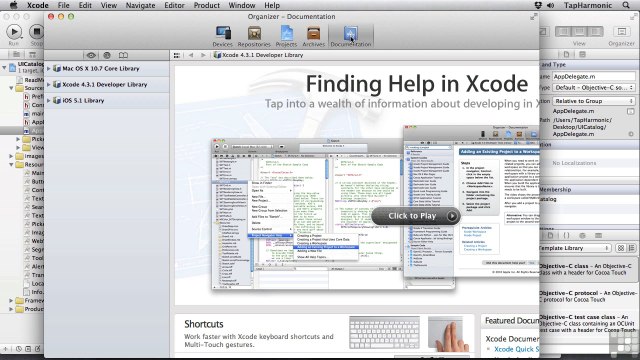Click the Run button in Xcode window
This screenshot has width=640, height=360.
pyautogui.click(x=14, y=32)
